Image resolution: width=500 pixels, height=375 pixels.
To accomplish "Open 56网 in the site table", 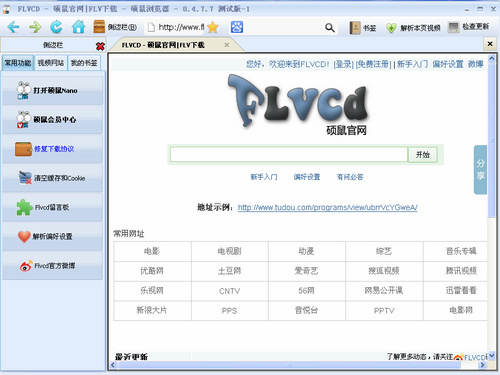I will [306, 291].
